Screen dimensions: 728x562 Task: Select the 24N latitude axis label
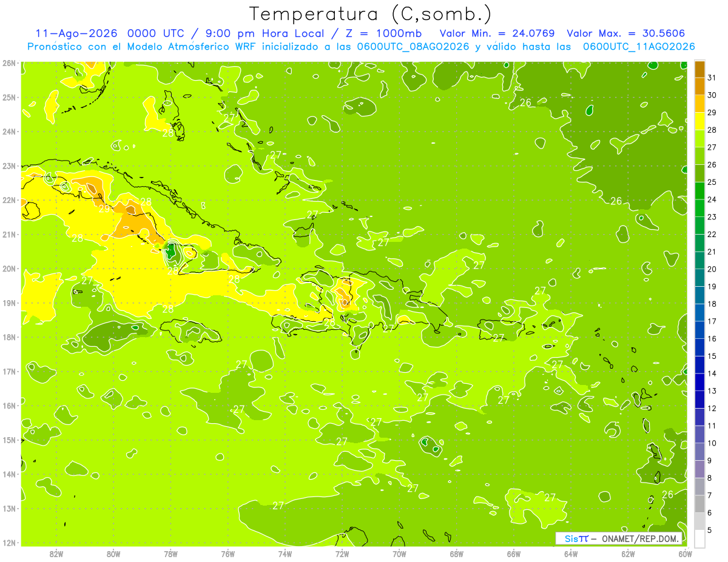coord(9,132)
